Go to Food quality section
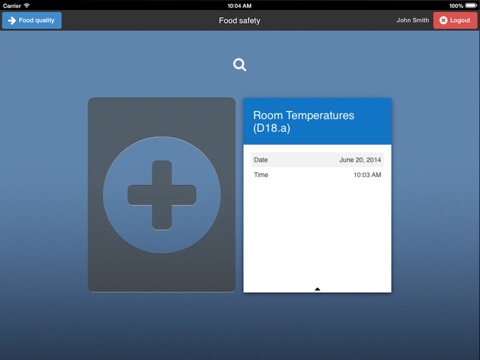The image size is (480, 360). tap(32, 20)
